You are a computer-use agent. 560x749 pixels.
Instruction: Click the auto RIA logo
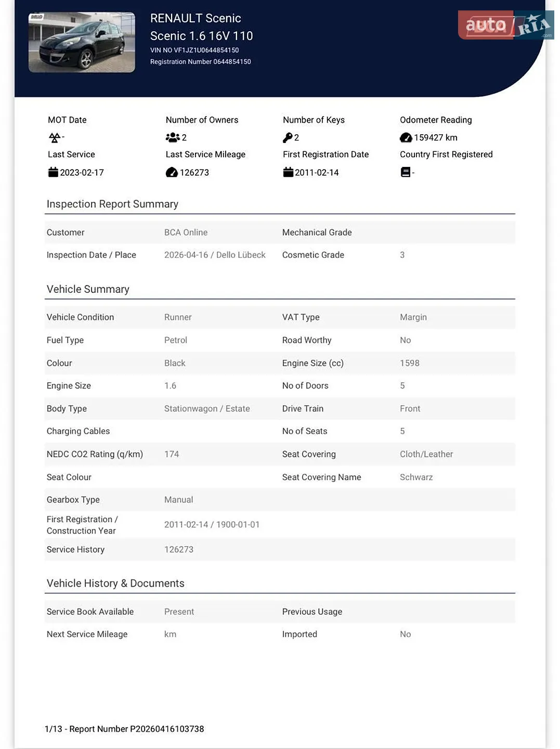[505, 25]
